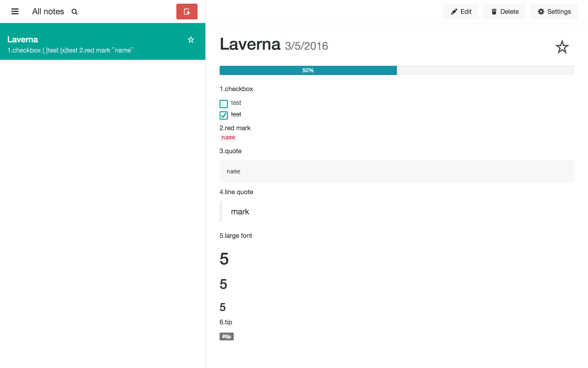Click the '3.quote' line
Screen dimensions: 588x368
[x=230, y=151]
